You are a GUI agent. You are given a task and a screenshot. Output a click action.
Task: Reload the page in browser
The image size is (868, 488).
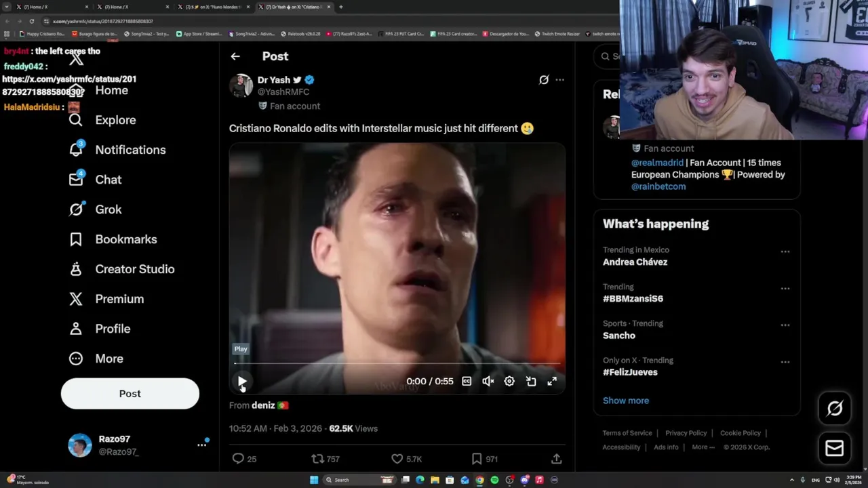coord(31,21)
